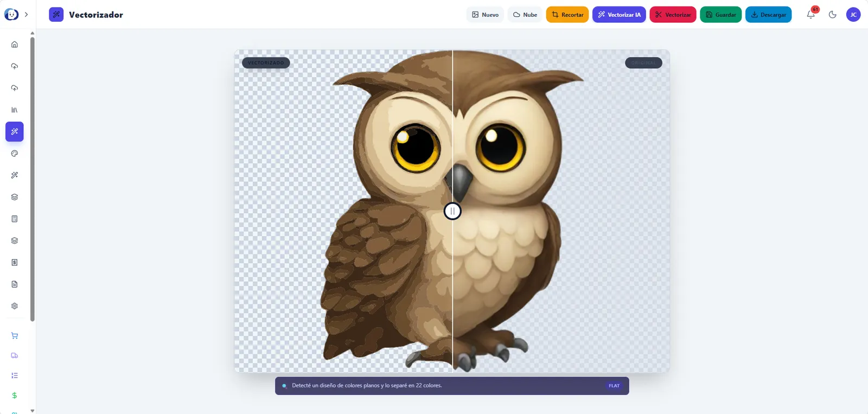The height and width of the screenshot is (414, 868).
Task: Click the blue Descargar button
Action: point(768,15)
